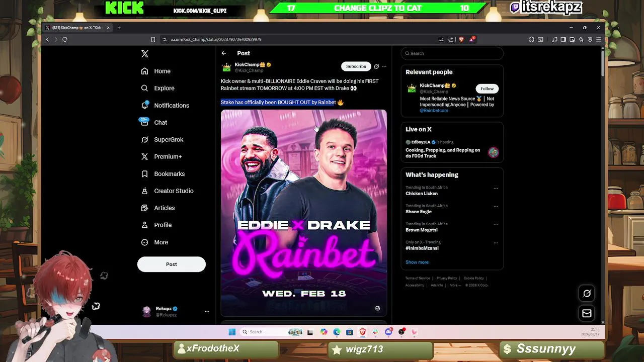Subscribe to KickChamp
Viewport: 644px width, 362px height.
[x=356, y=66]
